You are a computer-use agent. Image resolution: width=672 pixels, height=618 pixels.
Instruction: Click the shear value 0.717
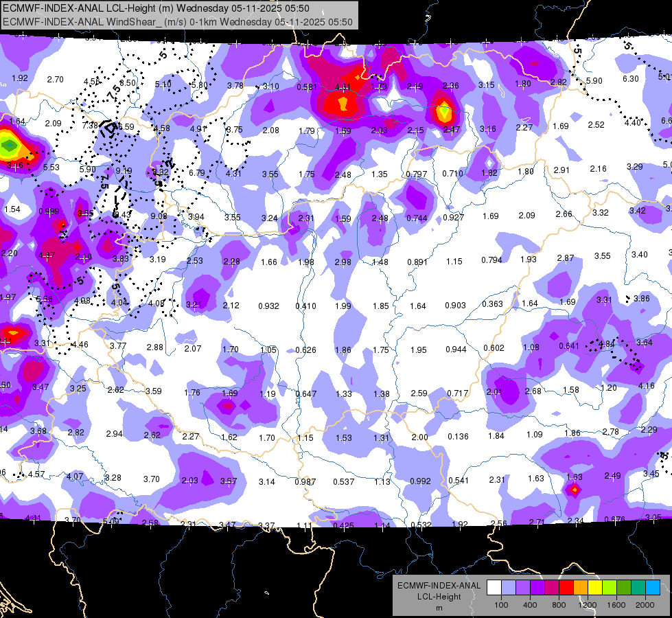tap(458, 393)
